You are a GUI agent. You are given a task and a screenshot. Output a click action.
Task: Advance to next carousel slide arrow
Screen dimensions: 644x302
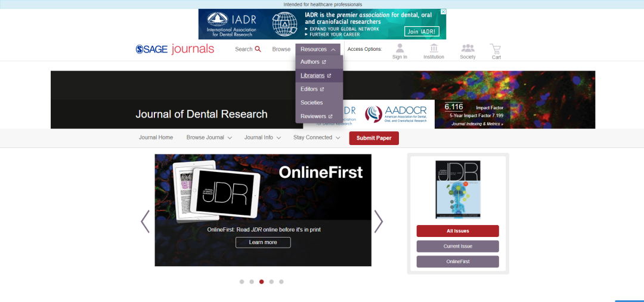[x=378, y=221]
